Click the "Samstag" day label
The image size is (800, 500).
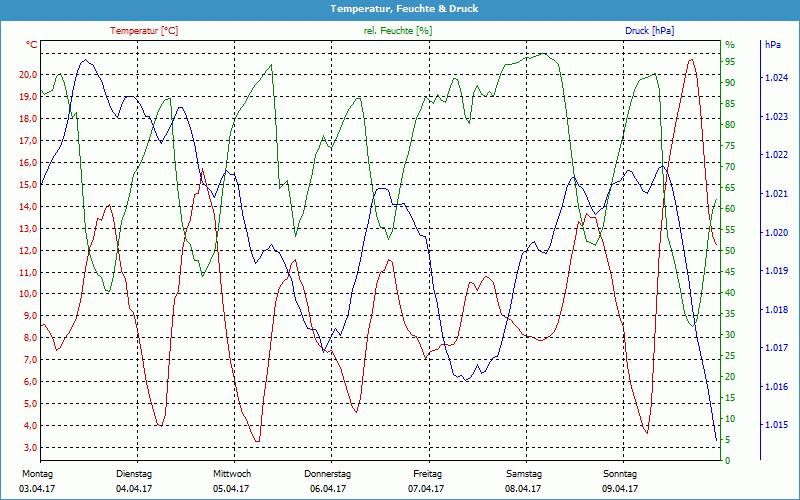tap(523, 474)
